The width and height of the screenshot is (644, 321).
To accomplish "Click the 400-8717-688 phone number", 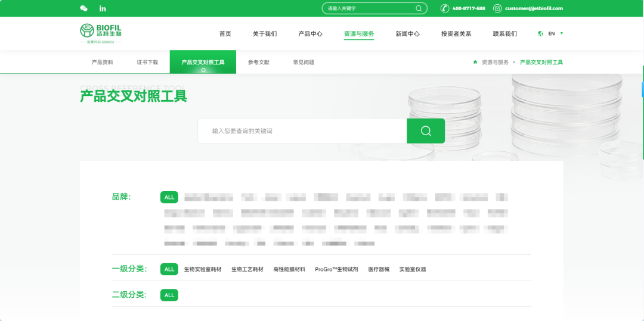I will click(x=469, y=8).
